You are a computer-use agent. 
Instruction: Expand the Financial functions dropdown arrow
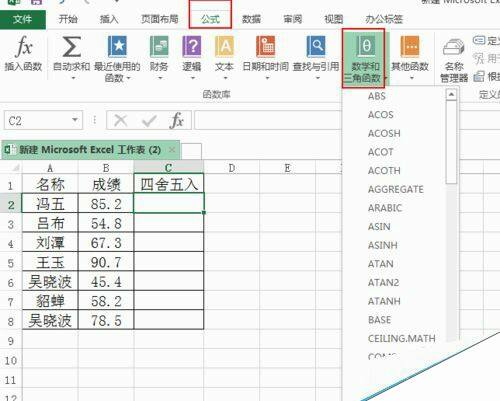160,78
